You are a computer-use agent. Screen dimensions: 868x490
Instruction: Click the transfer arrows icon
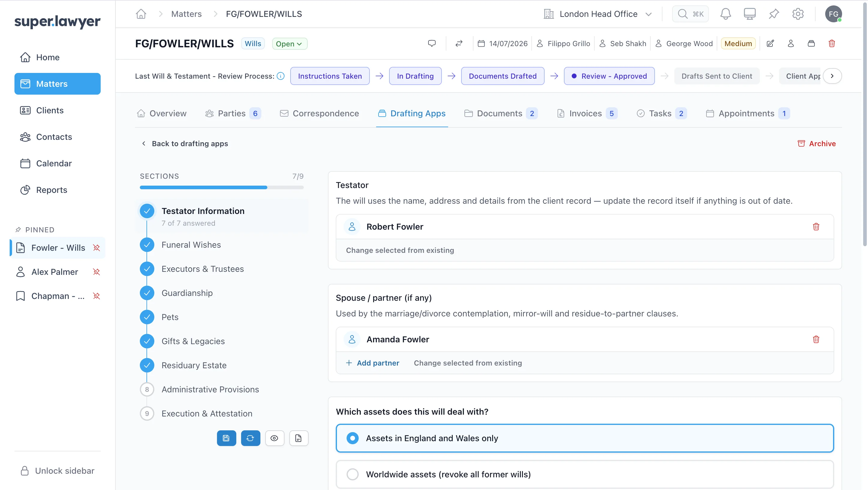tap(459, 43)
